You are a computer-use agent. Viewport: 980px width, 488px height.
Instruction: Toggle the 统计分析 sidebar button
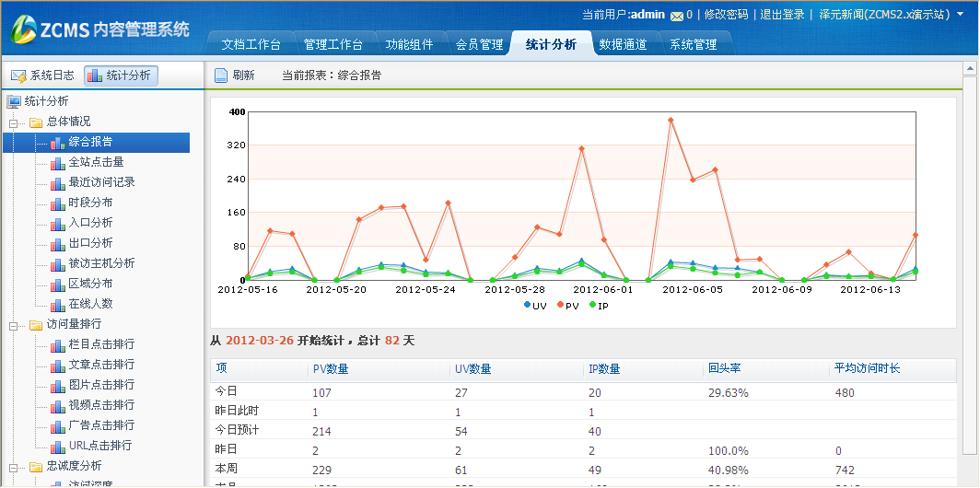pos(120,76)
